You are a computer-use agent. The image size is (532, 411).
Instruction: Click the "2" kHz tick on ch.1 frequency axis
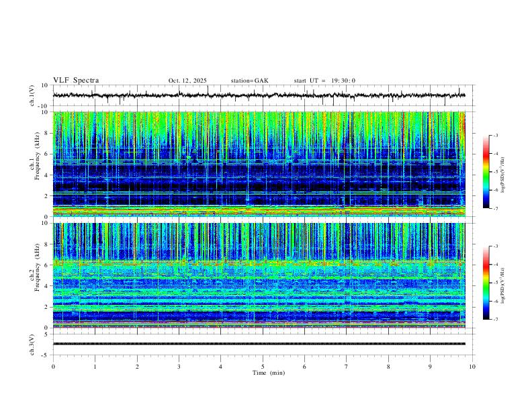click(x=47, y=196)
